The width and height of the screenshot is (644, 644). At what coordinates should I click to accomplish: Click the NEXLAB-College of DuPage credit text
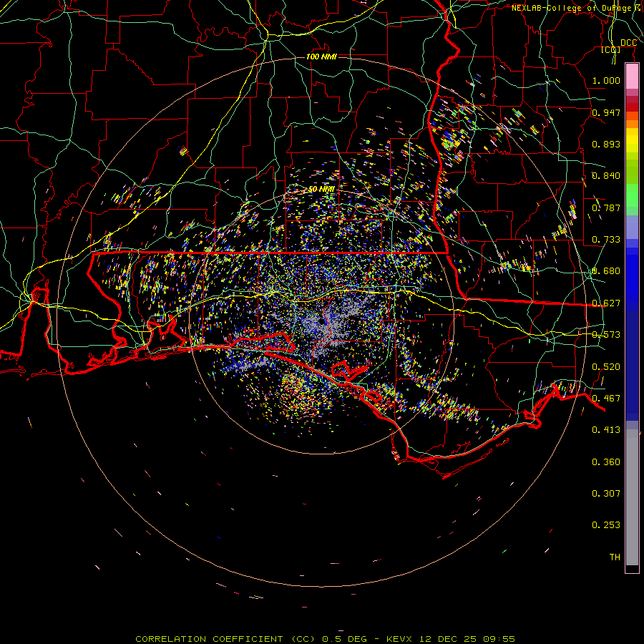pyautogui.click(x=576, y=8)
